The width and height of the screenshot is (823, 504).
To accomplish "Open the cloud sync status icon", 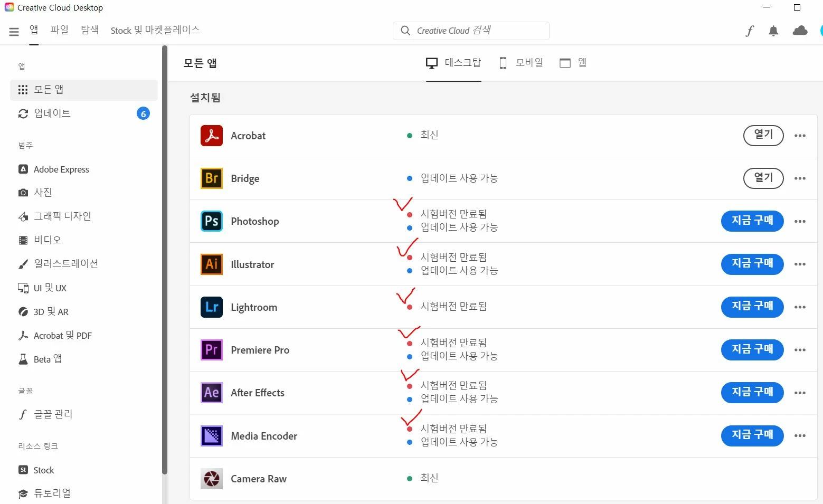I will 800,31.
